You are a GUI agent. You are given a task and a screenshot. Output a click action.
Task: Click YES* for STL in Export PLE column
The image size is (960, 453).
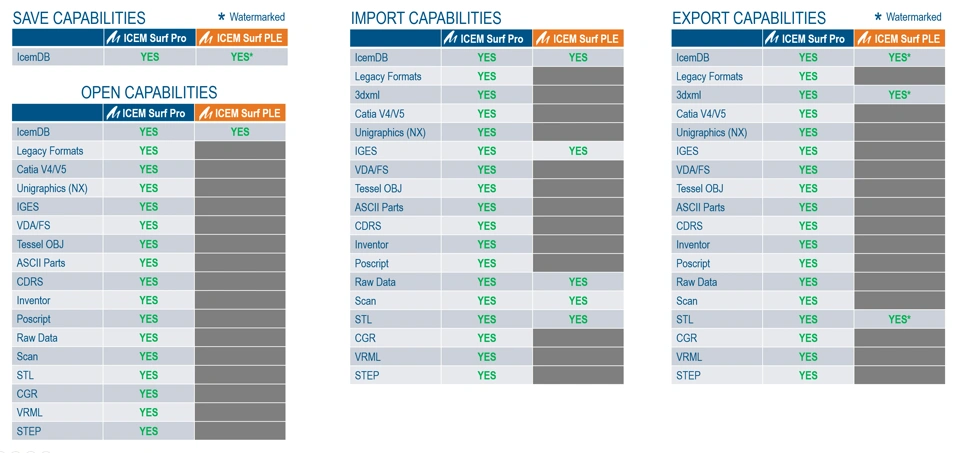click(x=899, y=320)
